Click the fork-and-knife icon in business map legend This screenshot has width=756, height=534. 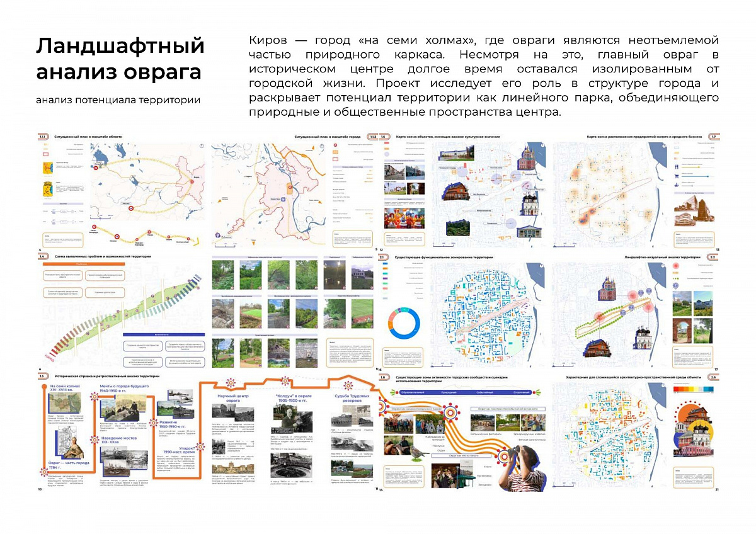[677, 167]
